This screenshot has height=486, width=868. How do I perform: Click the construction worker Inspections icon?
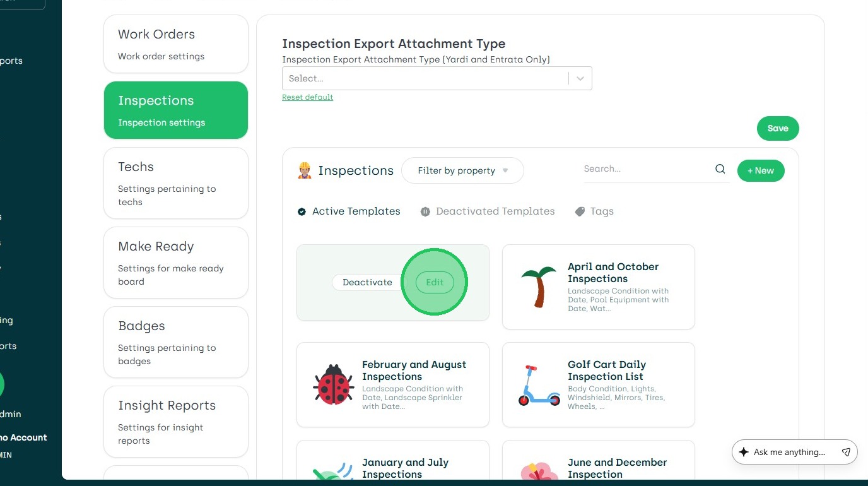305,170
